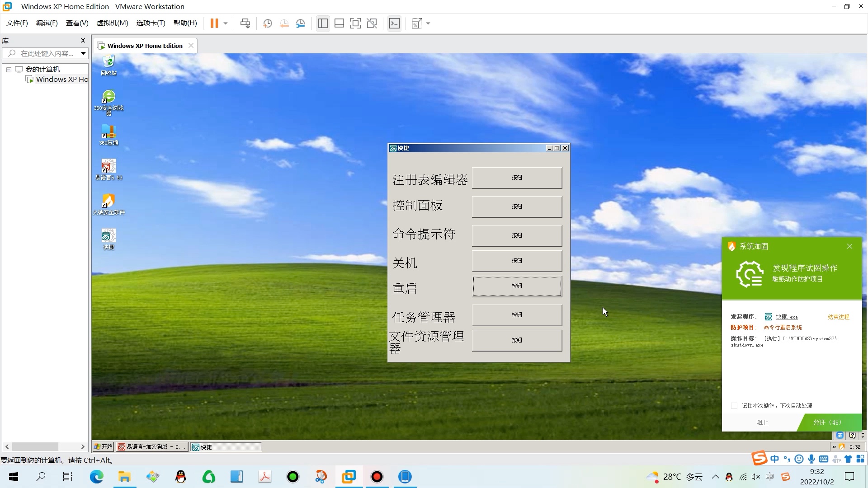
Task: Select the 火绒安全软件 desktop icon
Action: (x=108, y=204)
